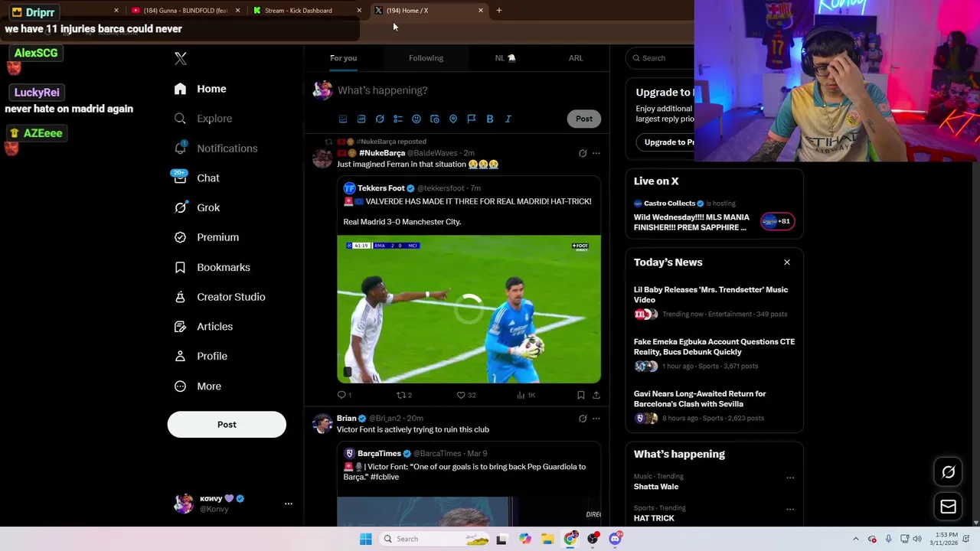View analytics of #NukeBarça post
Viewport: 980px width, 551px height.
[526, 395]
